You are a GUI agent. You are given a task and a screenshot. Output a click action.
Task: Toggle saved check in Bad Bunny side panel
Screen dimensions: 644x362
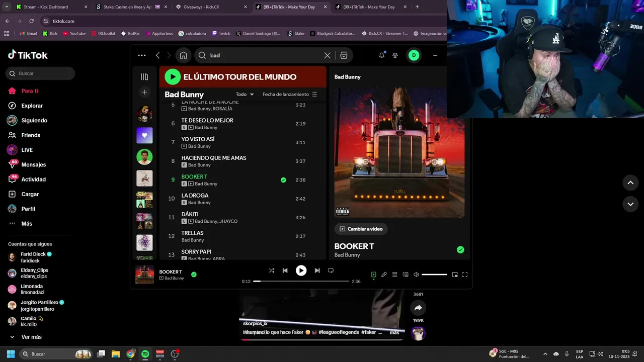coord(460,250)
